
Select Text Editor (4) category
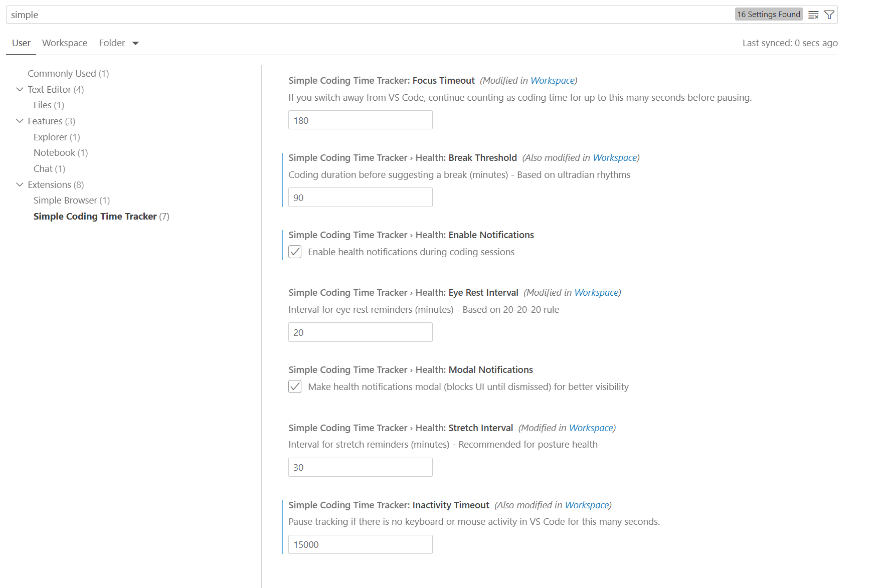tap(56, 90)
